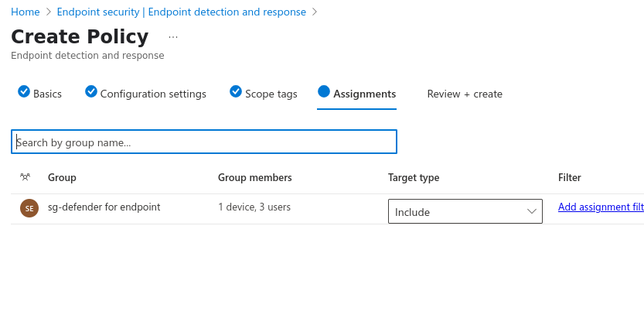Click the dropdown arrow on Include
This screenshot has height=332, width=644.
(532, 212)
